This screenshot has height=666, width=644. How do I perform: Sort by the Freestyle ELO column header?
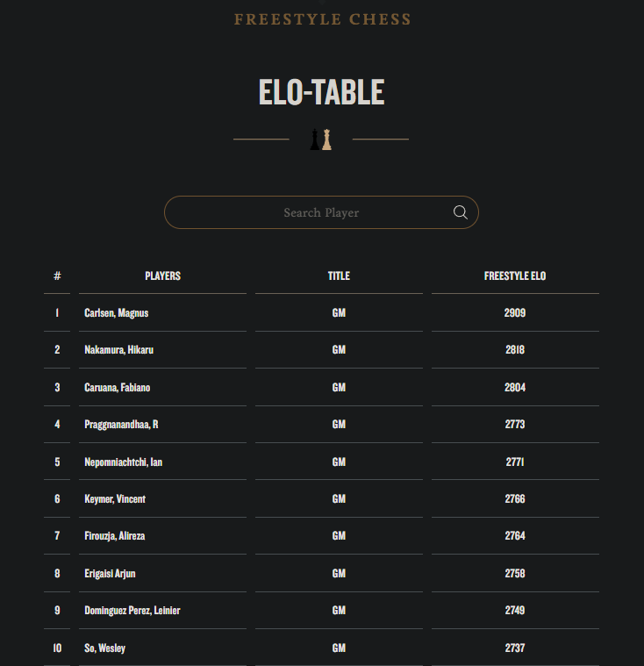(515, 276)
